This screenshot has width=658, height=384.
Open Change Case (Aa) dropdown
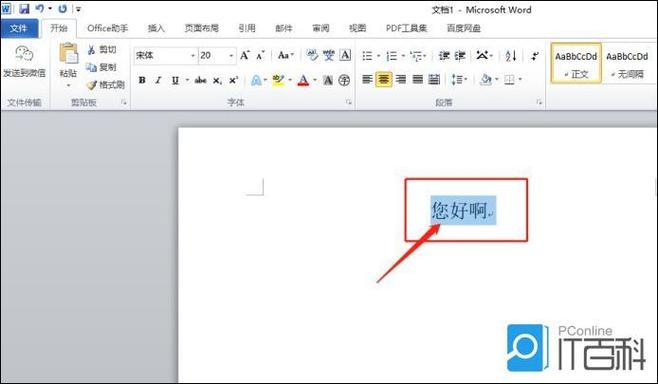coord(286,55)
